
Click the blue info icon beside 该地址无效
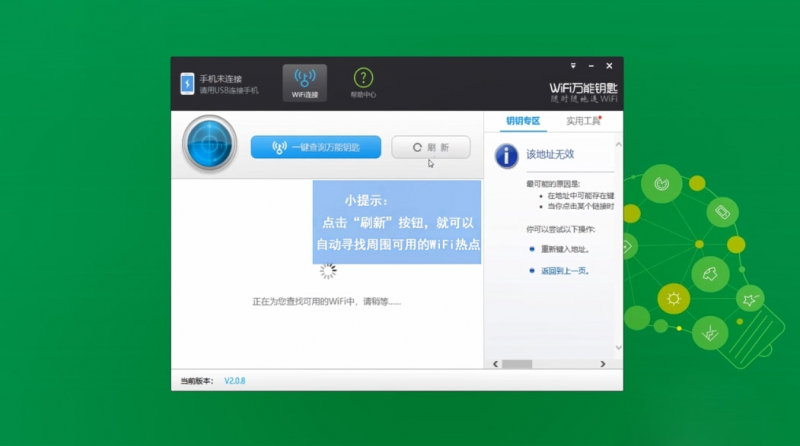point(506,156)
